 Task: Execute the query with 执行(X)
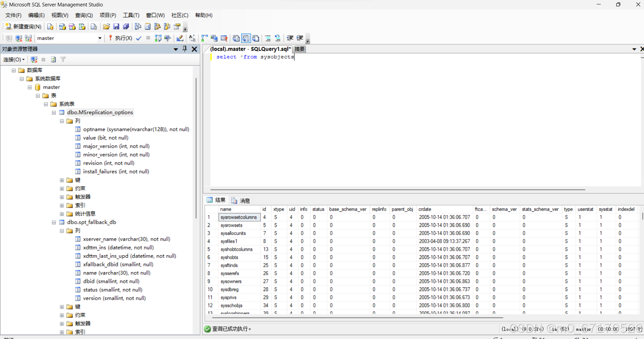(x=120, y=38)
